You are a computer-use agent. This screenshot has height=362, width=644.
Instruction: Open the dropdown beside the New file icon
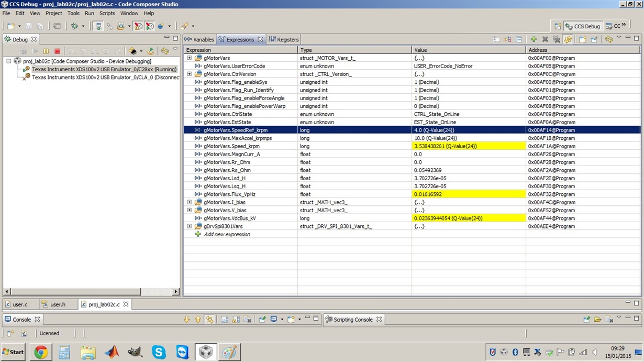coord(19,26)
